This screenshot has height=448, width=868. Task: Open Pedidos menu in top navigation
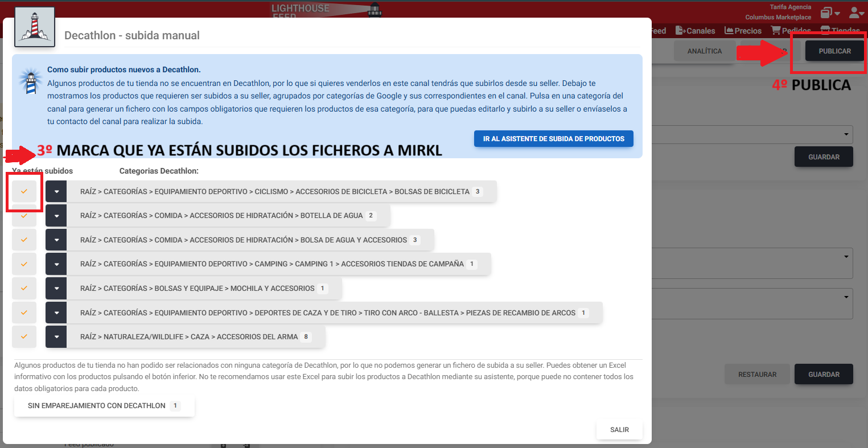791,31
